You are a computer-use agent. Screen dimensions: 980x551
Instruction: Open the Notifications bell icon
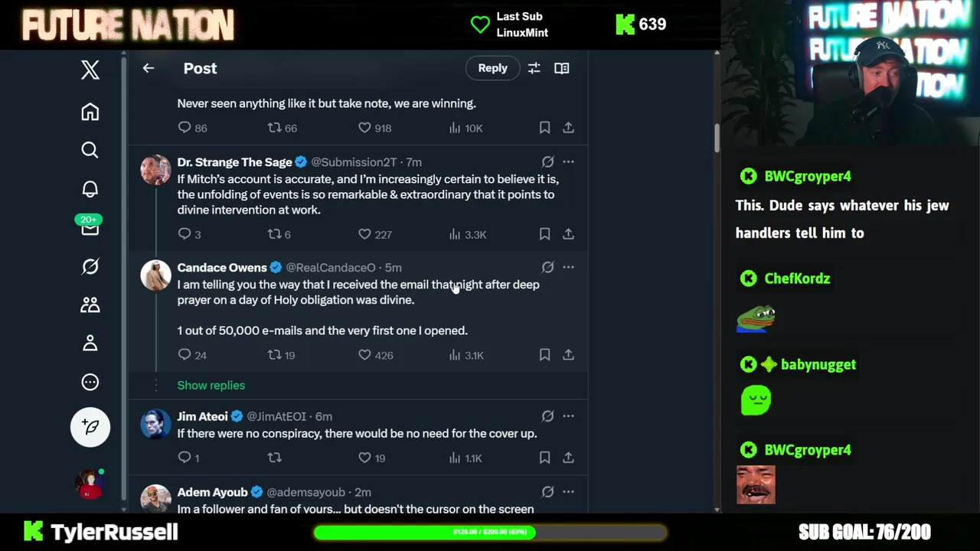pyautogui.click(x=90, y=189)
